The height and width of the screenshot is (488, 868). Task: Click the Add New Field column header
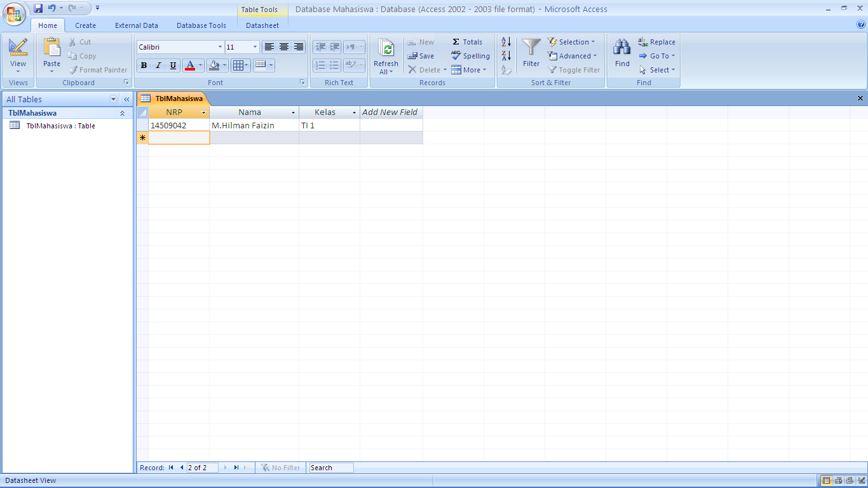coord(391,112)
